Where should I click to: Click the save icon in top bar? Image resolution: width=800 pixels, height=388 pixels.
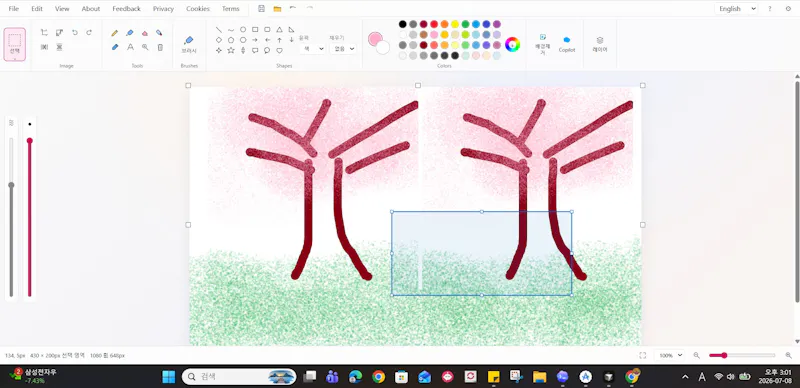point(261,9)
